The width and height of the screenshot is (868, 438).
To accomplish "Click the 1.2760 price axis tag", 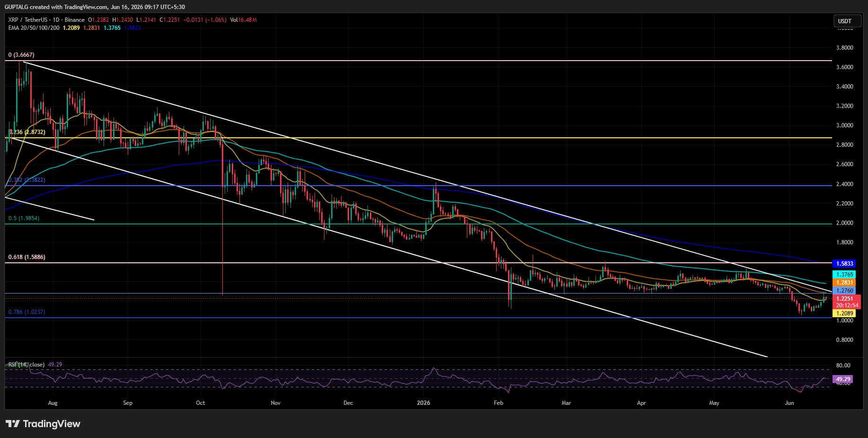I will (844, 291).
